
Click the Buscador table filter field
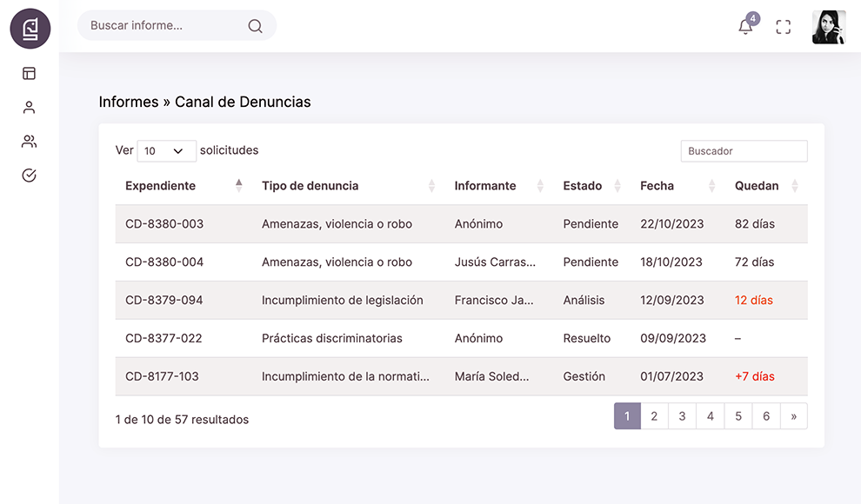744,151
